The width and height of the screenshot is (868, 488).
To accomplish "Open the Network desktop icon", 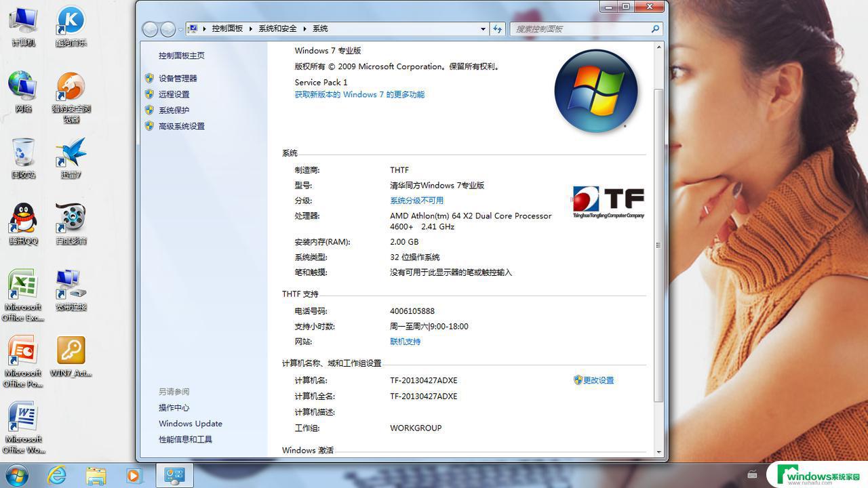I will (23, 92).
